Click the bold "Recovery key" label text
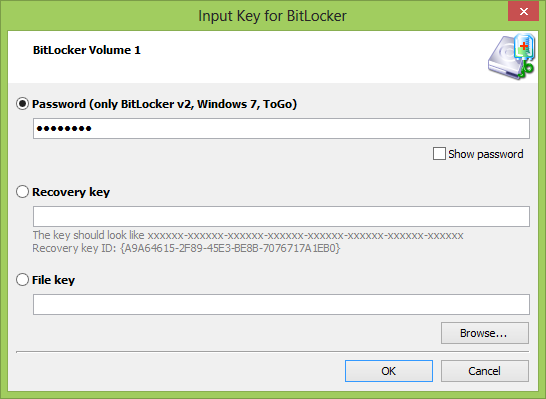 click(x=71, y=192)
